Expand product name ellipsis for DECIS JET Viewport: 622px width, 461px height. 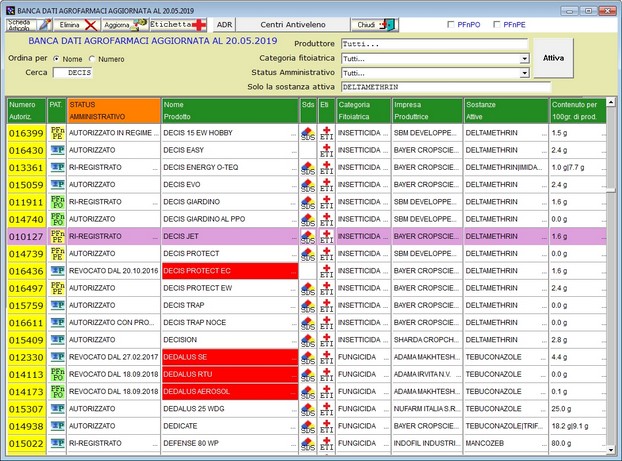pos(294,238)
